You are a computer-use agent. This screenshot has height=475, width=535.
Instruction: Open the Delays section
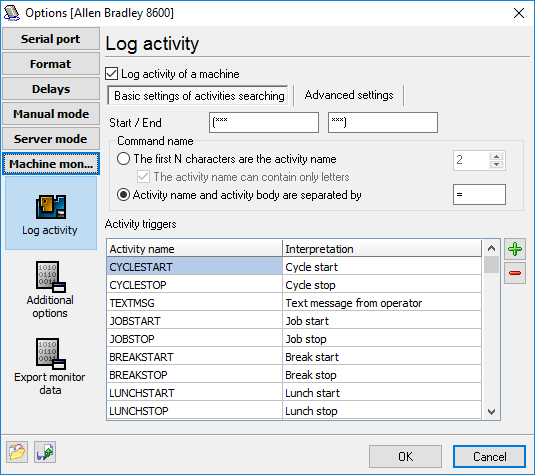click(x=51, y=89)
